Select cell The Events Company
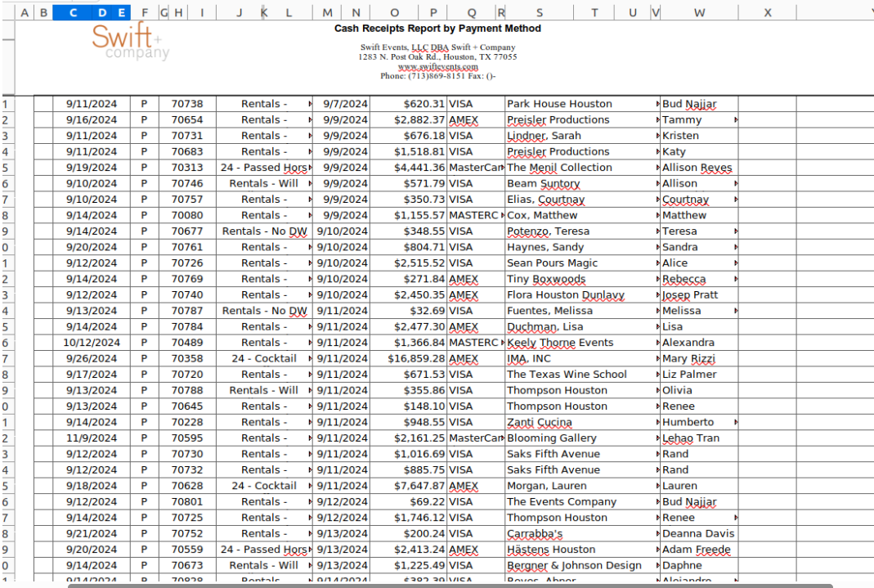The height and width of the screenshot is (588, 874). 582,501
